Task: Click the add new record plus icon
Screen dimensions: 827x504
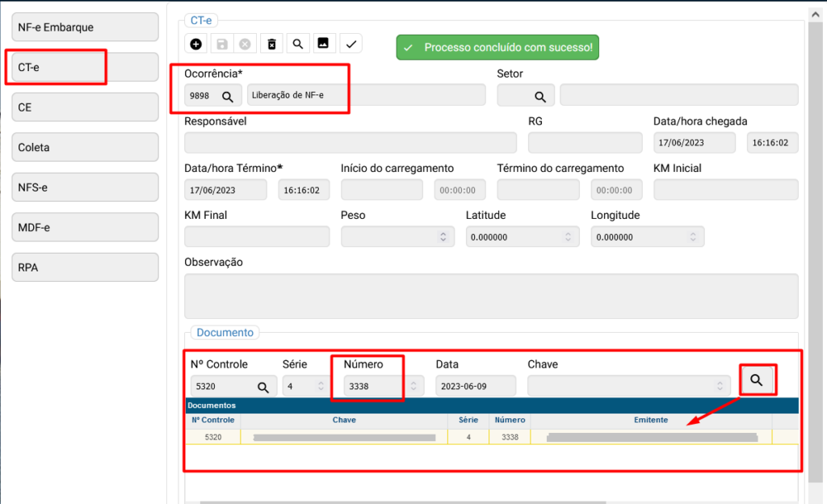Action: click(x=196, y=44)
